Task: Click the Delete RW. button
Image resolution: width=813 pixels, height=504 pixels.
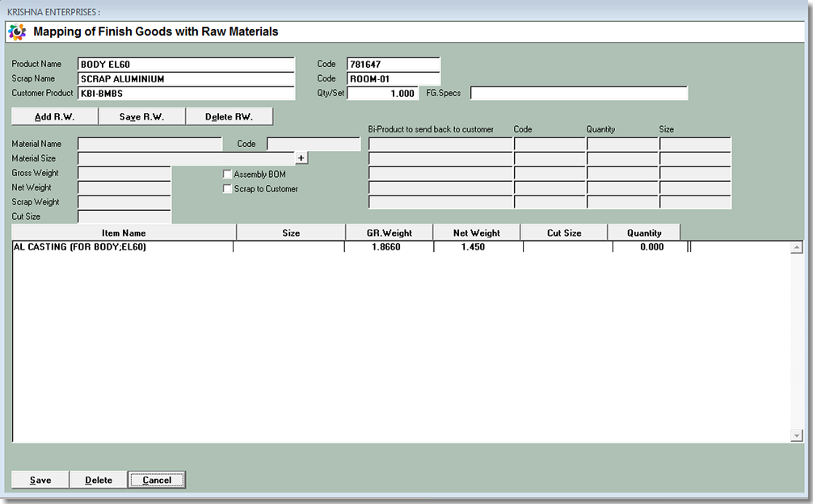Action: pyautogui.click(x=229, y=117)
